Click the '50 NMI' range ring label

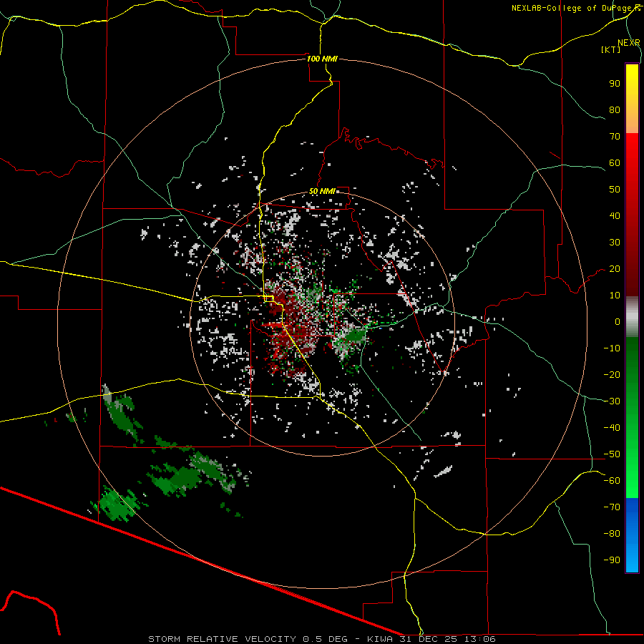322,191
